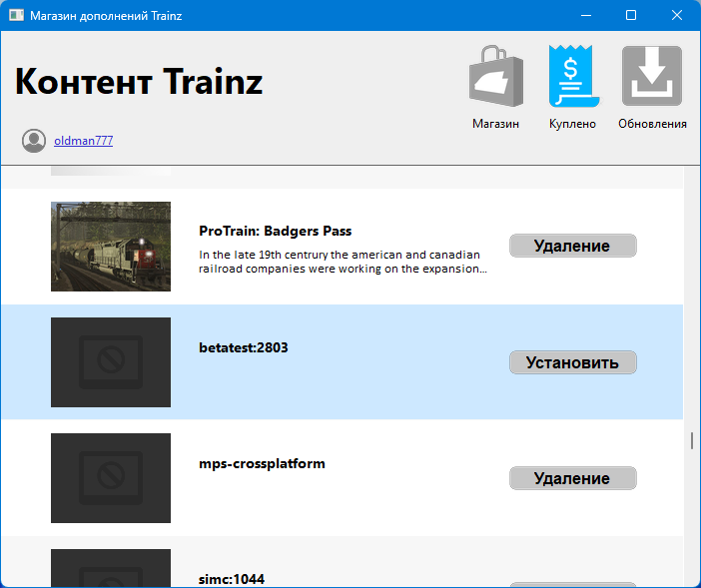Click the app icon in title bar
Screen dimensions: 701x588
[17, 15]
